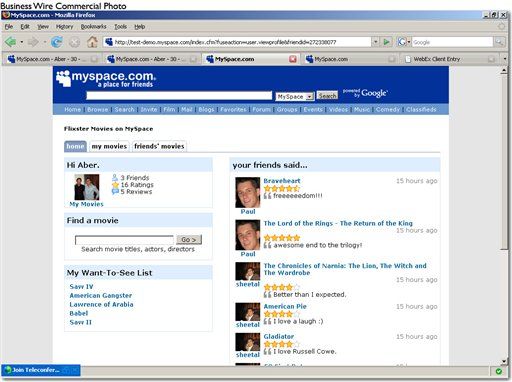Expand the MySpace search scope dropdown

[310, 96]
